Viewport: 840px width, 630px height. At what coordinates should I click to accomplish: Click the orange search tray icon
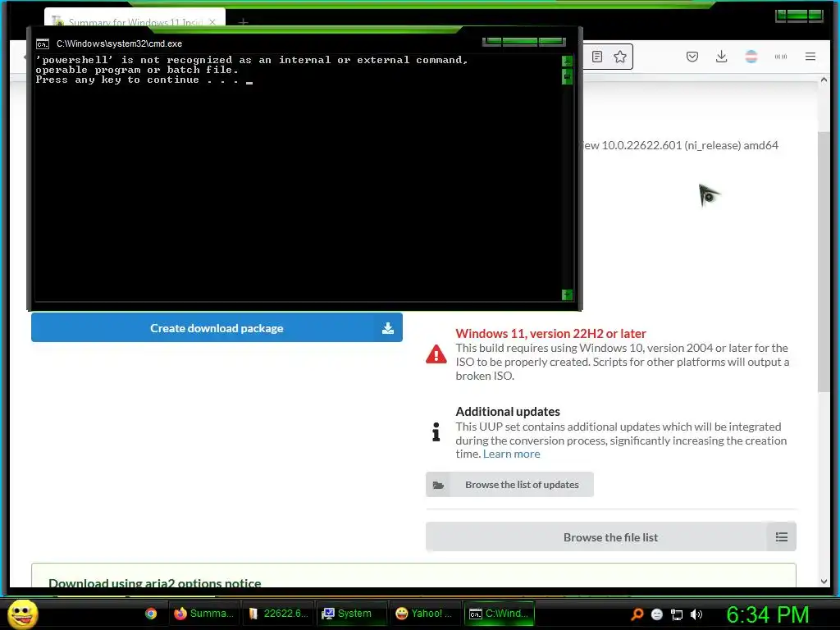tap(637, 614)
